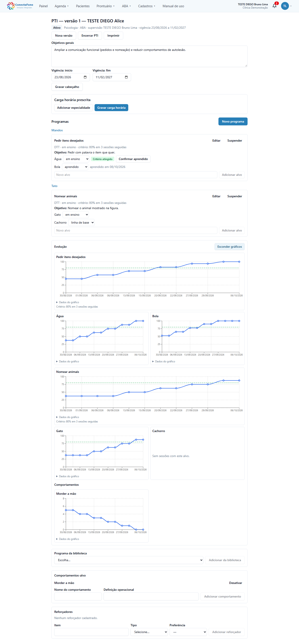Open status dropdown for Gato target
The height and width of the screenshot is (644, 299).
point(76,215)
